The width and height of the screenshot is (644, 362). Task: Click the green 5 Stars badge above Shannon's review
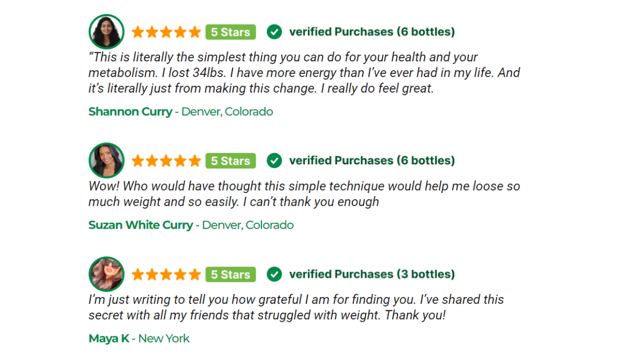coord(230,32)
